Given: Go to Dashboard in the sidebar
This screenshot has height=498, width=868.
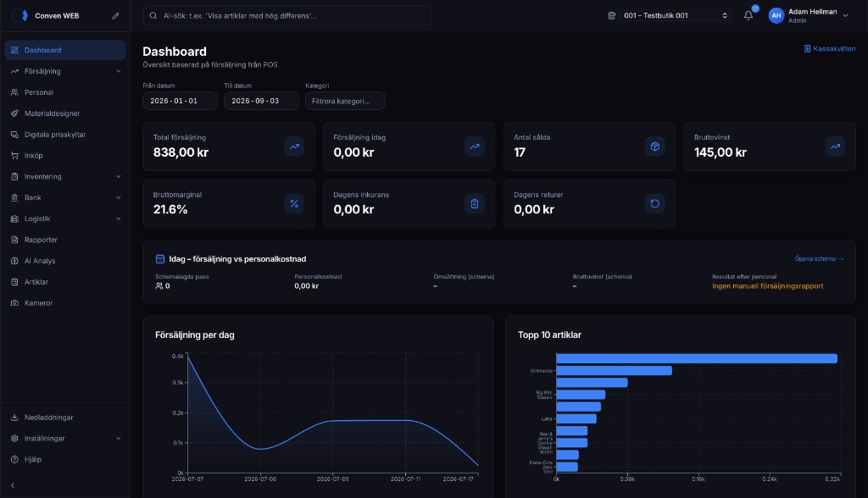Looking at the screenshot, I should coord(65,50).
